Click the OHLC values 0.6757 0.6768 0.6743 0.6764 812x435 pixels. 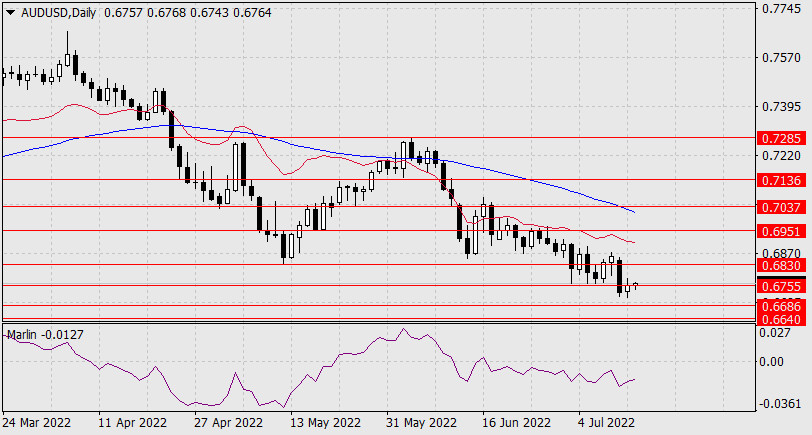(x=187, y=13)
